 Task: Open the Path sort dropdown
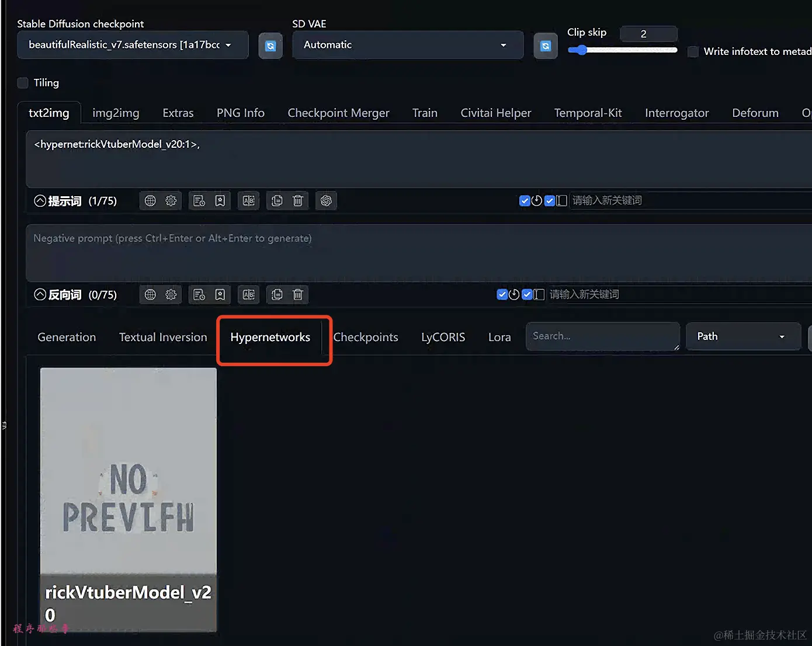pyautogui.click(x=743, y=336)
